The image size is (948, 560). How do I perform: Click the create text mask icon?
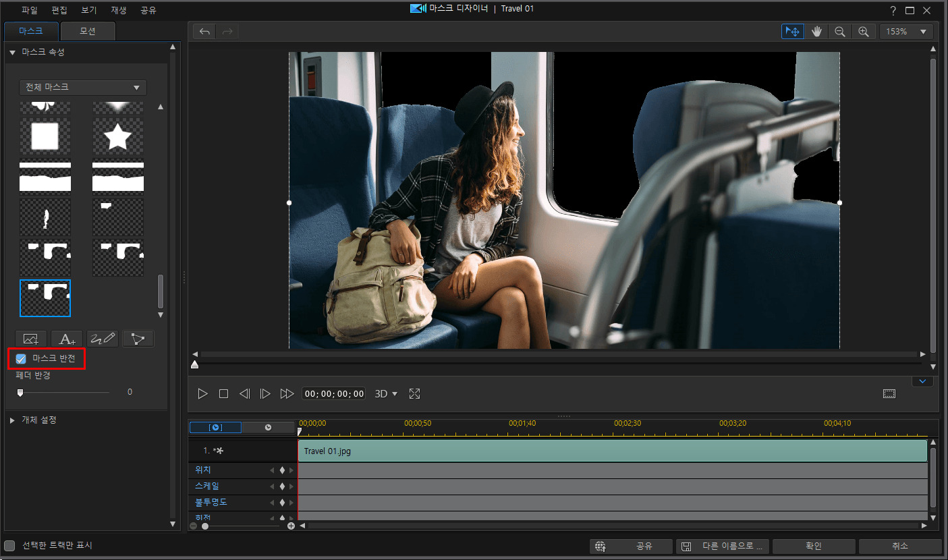click(x=67, y=339)
